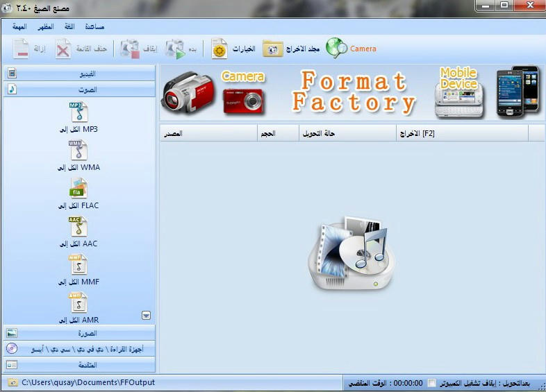The height and width of the screenshot is (392, 546).
Task: Choose the All to WMA conversion icon
Action: click(78, 150)
